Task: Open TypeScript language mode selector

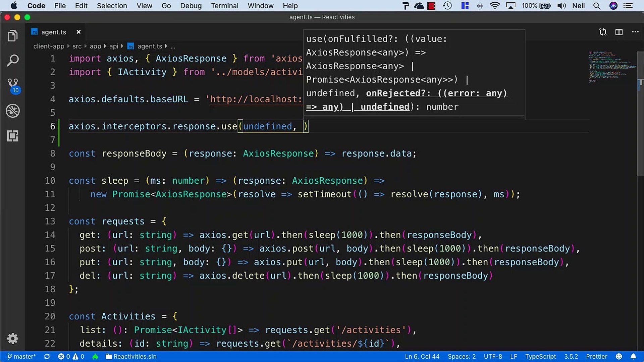Action: click(540, 356)
